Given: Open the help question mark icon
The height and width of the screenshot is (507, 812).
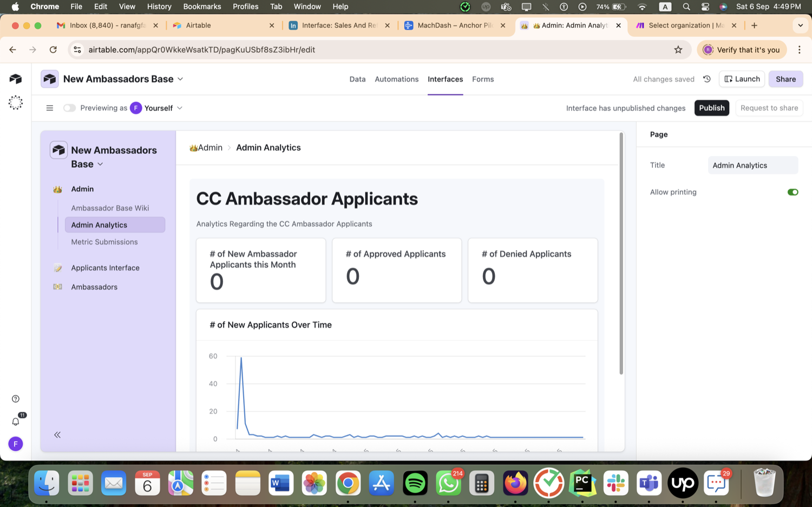Looking at the screenshot, I should [16, 399].
